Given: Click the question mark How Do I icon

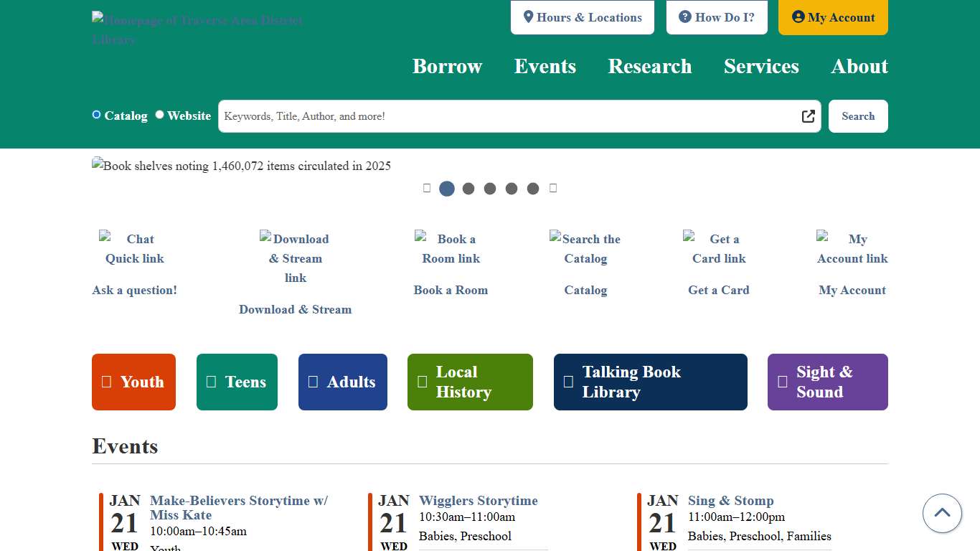Looking at the screenshot, I should pos(684,16).
